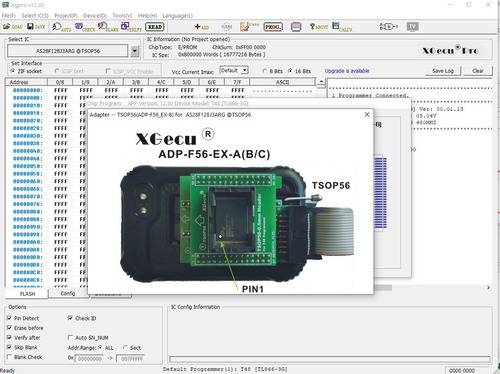
Task: Start the BLANK check icon
Action: pos(108,27)
